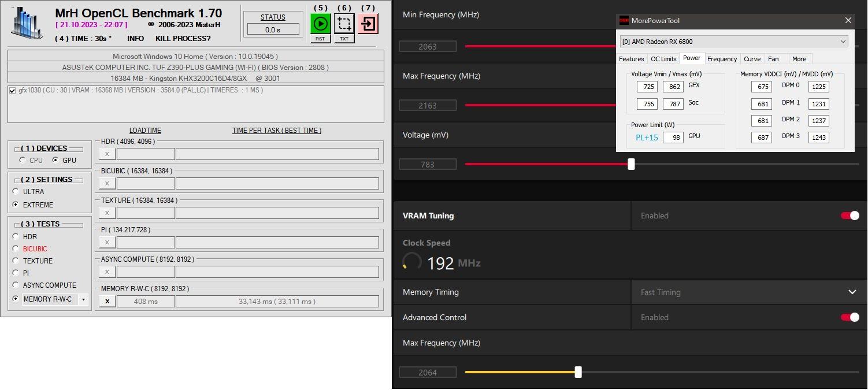Click the x button in MEMORY R-W-C row
The height and width of the screenshot is (390, 868).
coord(107,301)
